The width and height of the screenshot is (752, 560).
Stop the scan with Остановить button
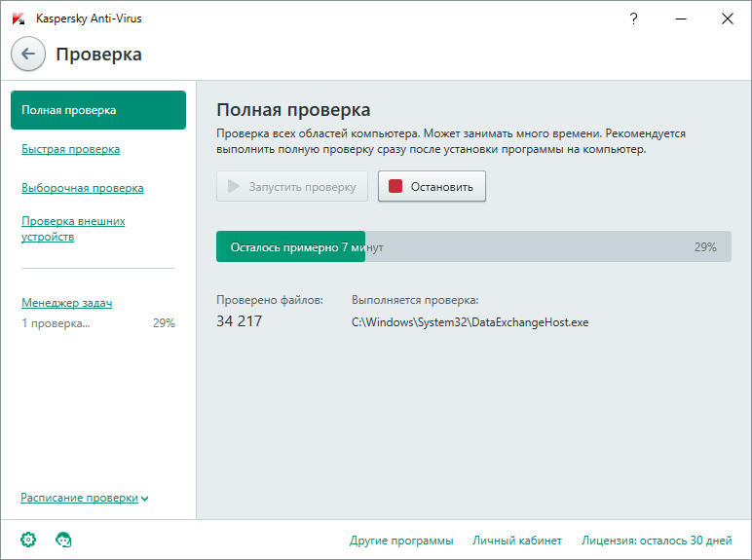pos(432,186)
